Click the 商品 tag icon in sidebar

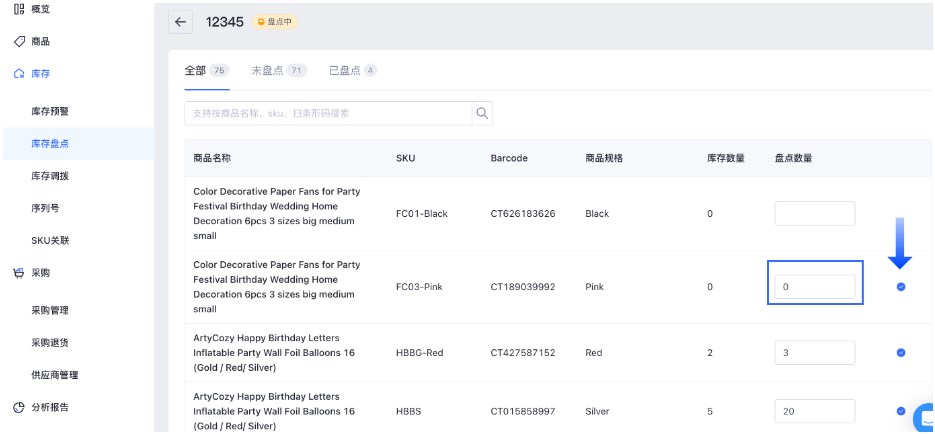click(x=18, y=42)
